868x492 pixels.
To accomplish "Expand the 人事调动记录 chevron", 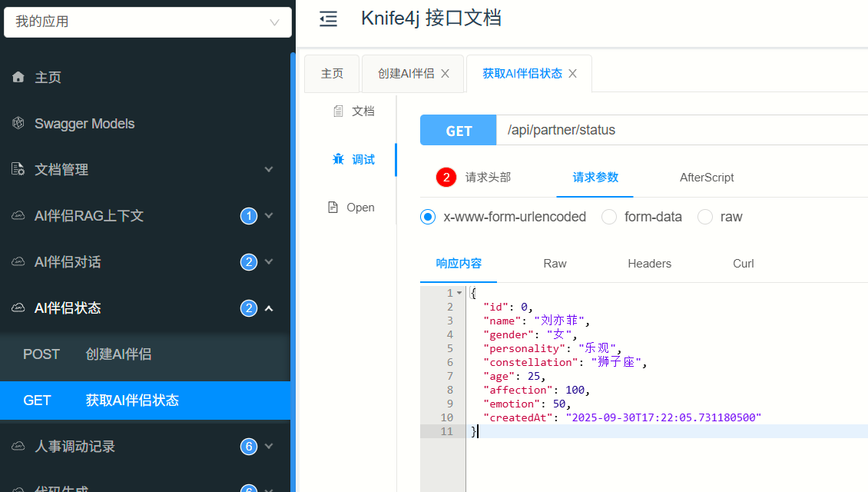I will pos(269,446).
